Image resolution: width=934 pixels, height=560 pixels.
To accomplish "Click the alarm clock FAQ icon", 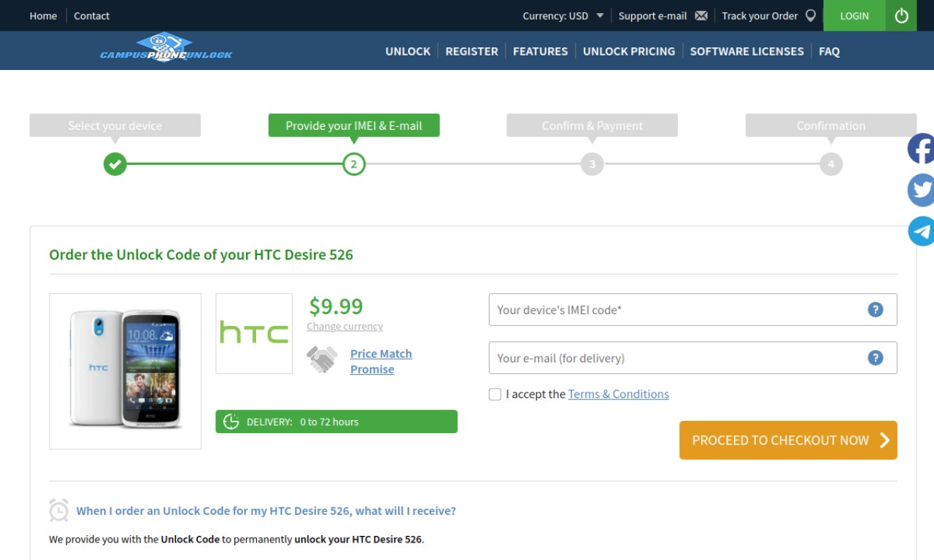I will 59,510.
